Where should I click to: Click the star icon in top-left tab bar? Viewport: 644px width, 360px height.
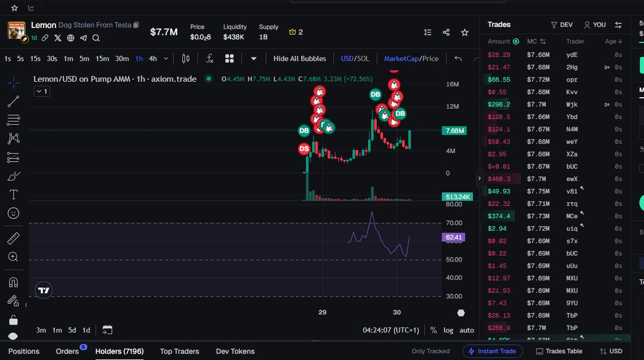pos(14,8)
